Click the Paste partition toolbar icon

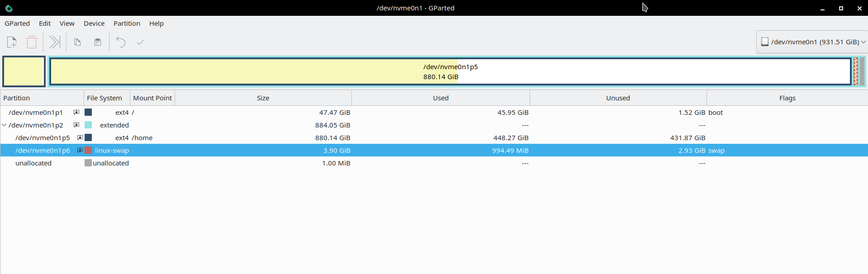pos(97,42)
